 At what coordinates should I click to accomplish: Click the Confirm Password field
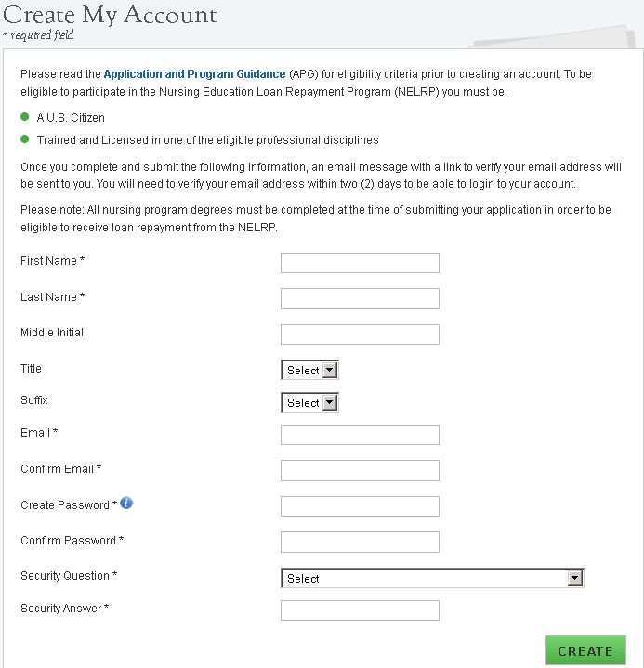pos(360,542)
